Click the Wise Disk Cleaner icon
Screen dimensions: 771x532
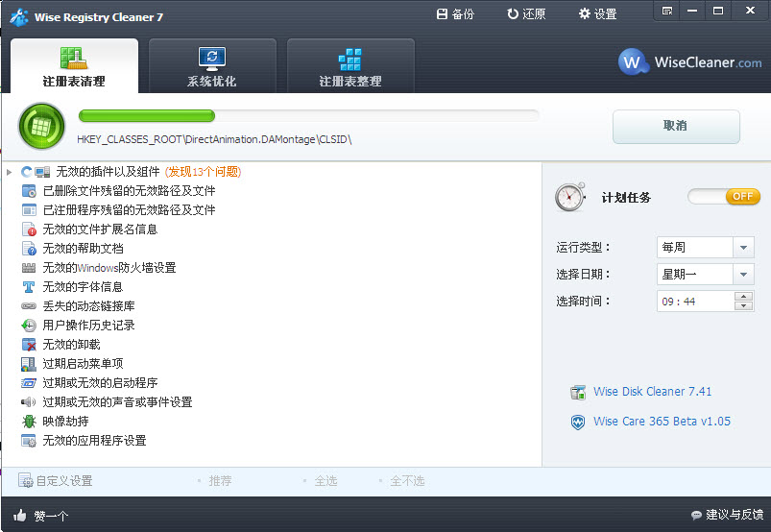coord(577,392)
